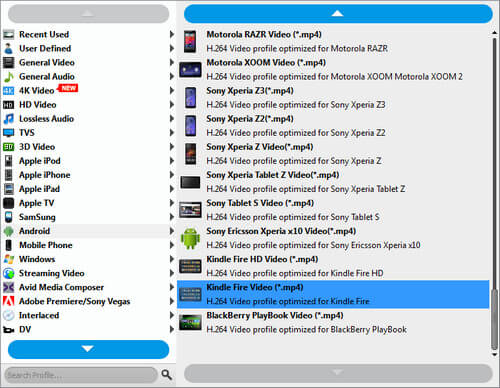Open the Apple iPad category
This screenshot has height=388, width=500.
(x=88, y=189)
